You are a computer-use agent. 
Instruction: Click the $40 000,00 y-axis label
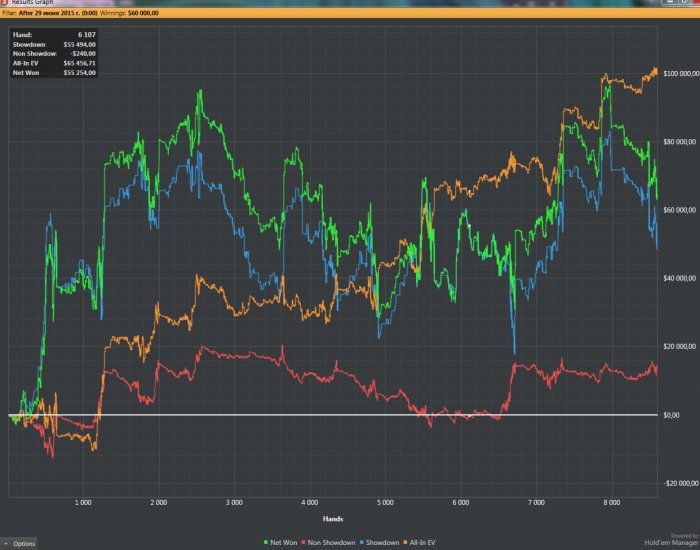(680, 278)
